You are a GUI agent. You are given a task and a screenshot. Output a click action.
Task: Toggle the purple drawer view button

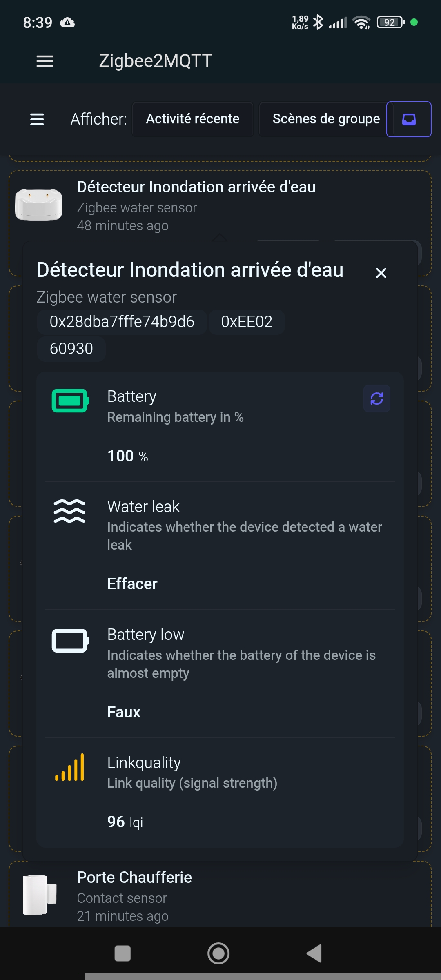(x=409, y=119)
